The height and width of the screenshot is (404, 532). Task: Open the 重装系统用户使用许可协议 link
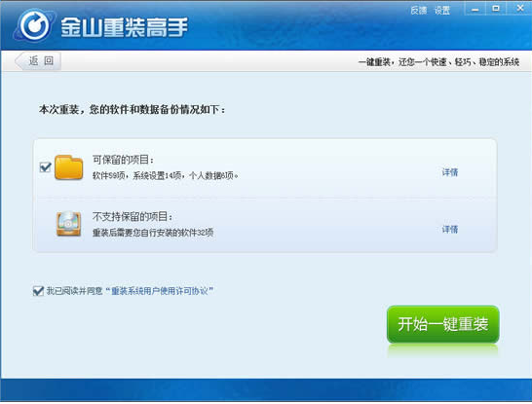click(160, 291)
